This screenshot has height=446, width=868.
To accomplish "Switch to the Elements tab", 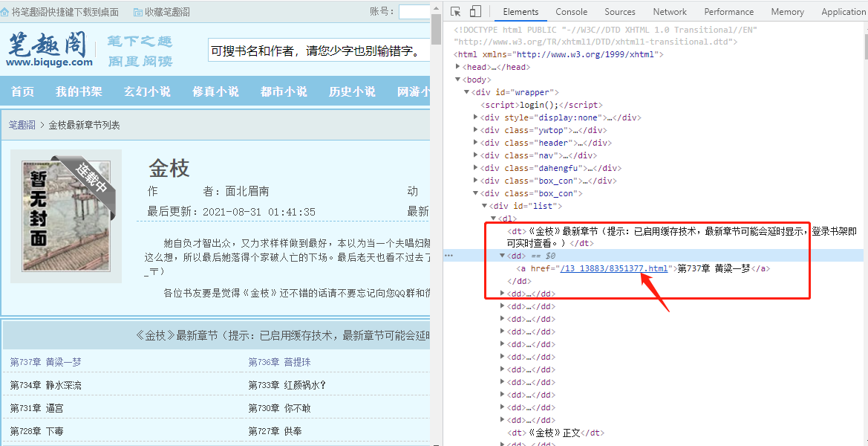I will [x=521, y=12].
